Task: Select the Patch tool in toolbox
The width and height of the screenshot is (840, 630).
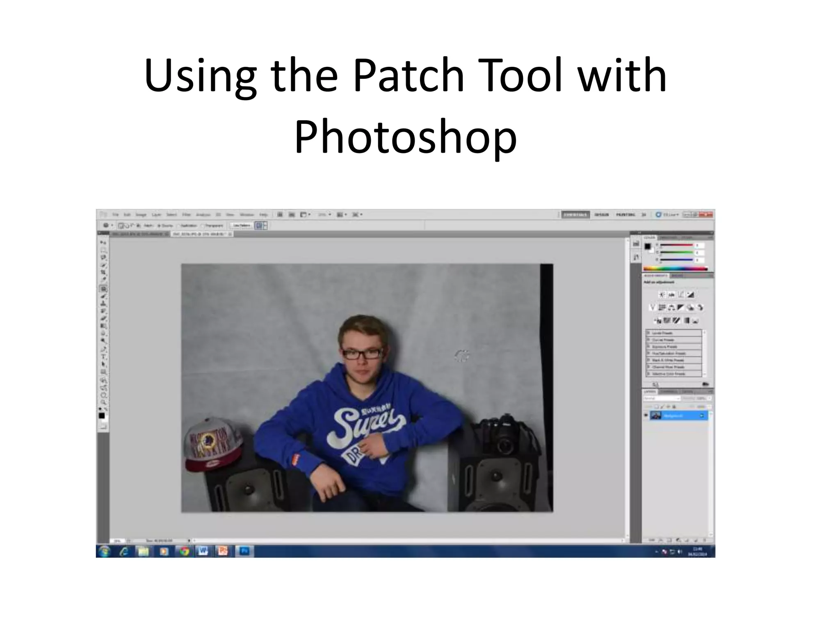Action: point(104,289)
